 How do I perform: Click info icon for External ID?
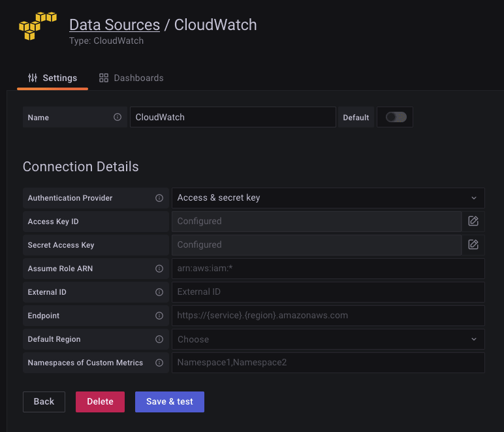(x=159, y=292)
